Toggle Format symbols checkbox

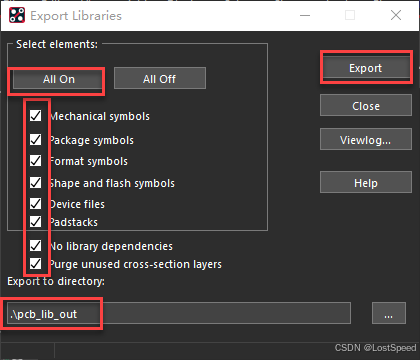click(36, 161)
